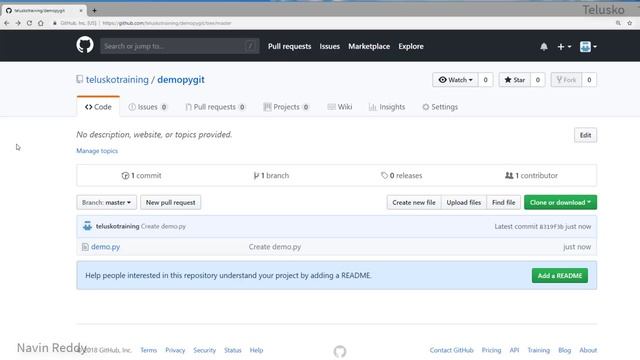Open Create demo.py commit message in file row
640x360 pixels.
[x=275, y=247]
